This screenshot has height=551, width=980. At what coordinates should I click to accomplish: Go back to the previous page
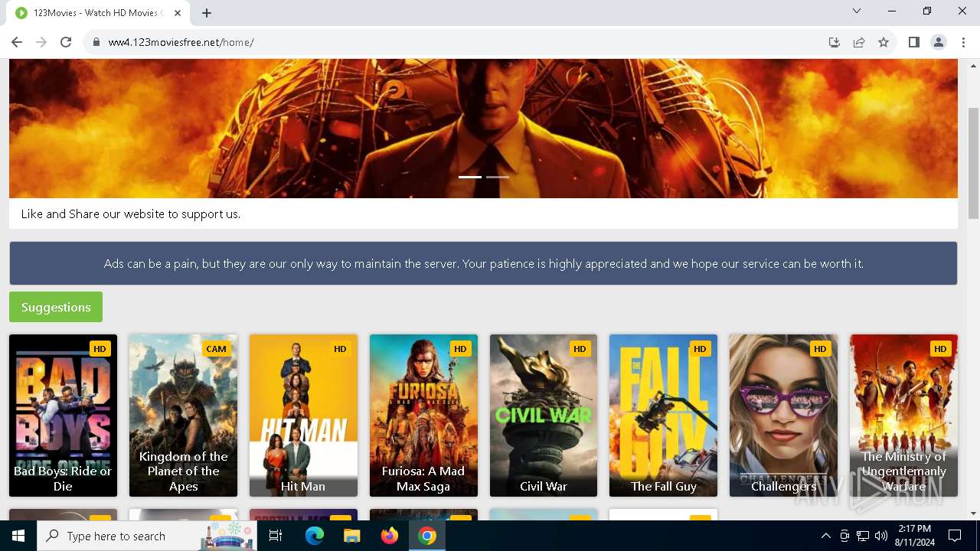point(17,42)
